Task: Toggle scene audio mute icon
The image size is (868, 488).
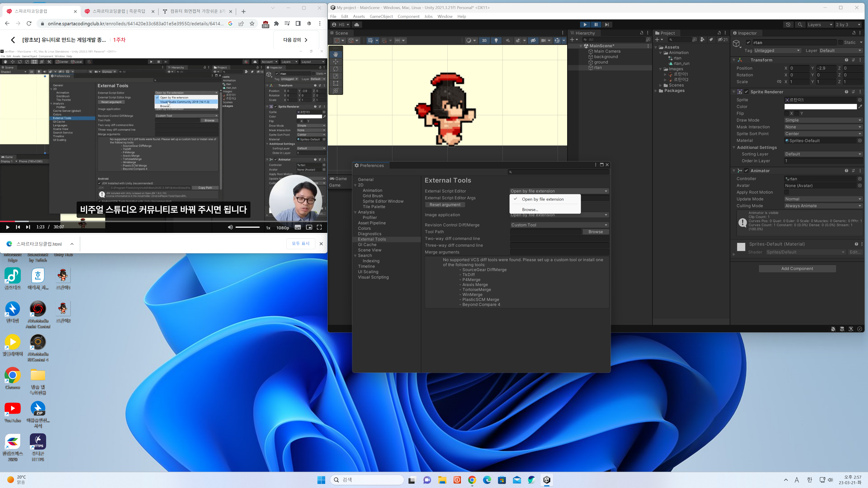Action: coord(508,40)
